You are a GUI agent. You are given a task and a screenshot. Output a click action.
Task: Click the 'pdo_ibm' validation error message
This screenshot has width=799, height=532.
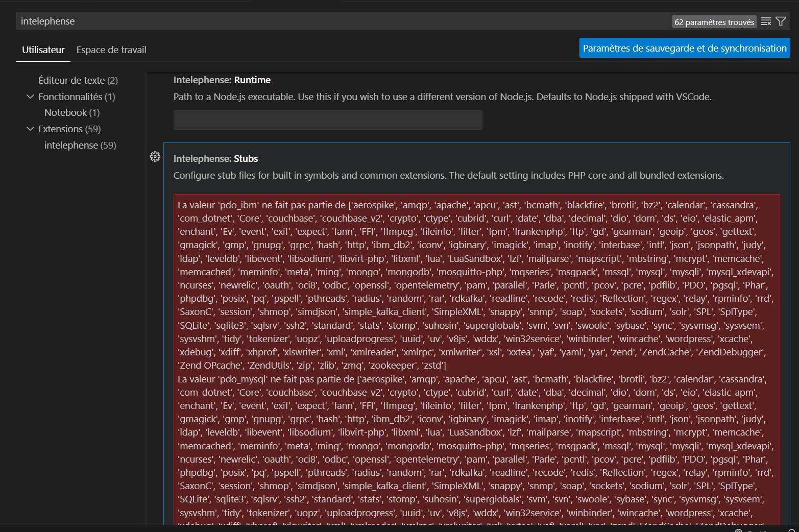(x=476, y=285)
